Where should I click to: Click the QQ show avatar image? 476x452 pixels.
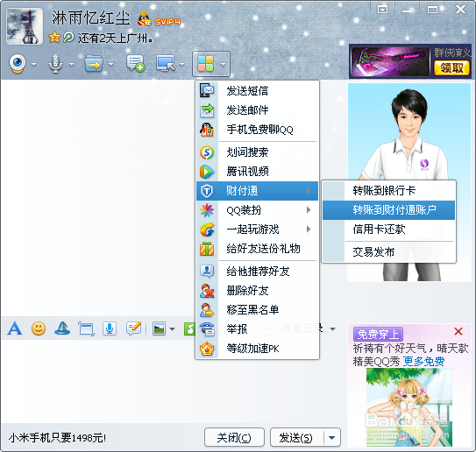[409, 182]
